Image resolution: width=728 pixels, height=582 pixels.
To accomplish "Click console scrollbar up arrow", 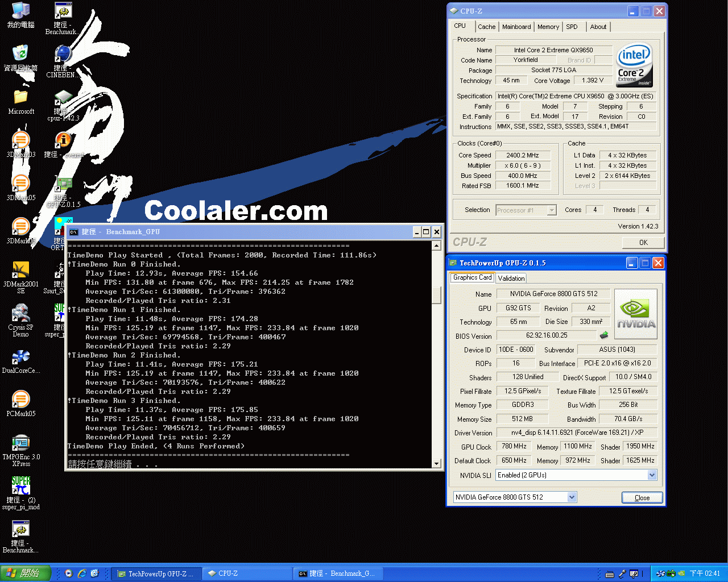I will (x=436, y=246).
